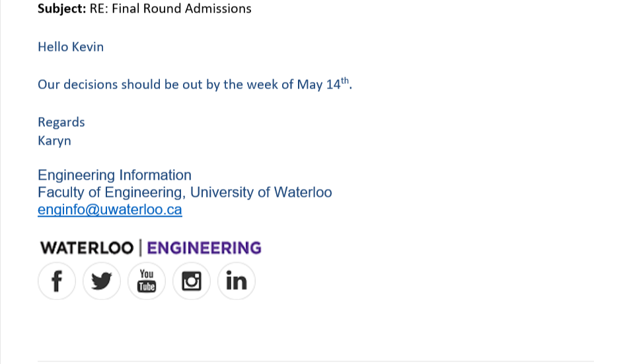Screen dimensions: 627x364
Task: Click the black WATERLOO logo word
Action: 87,248
